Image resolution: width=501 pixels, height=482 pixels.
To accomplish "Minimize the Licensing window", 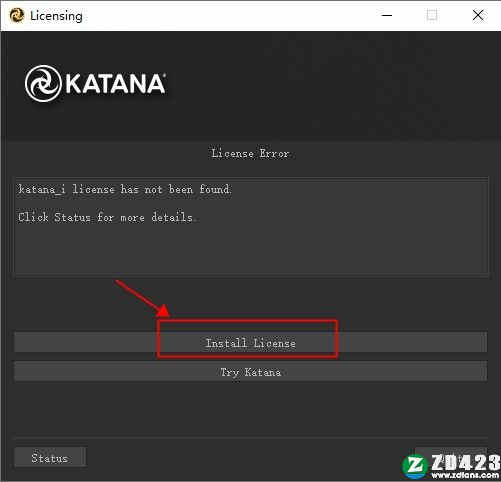I will coord(387,15).
